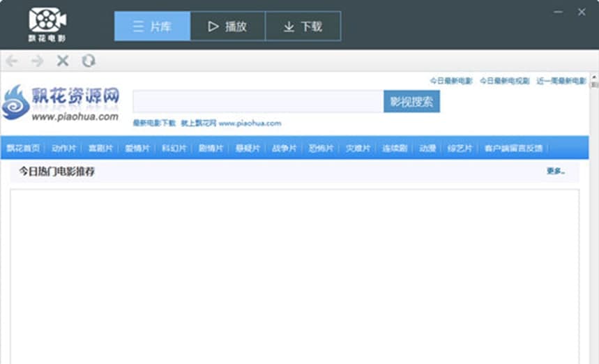Select the 剧情片 category

point(211,149)
